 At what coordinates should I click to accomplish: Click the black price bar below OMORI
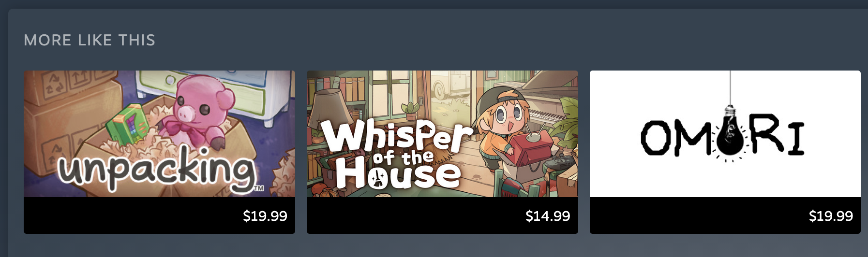point(725,215)
